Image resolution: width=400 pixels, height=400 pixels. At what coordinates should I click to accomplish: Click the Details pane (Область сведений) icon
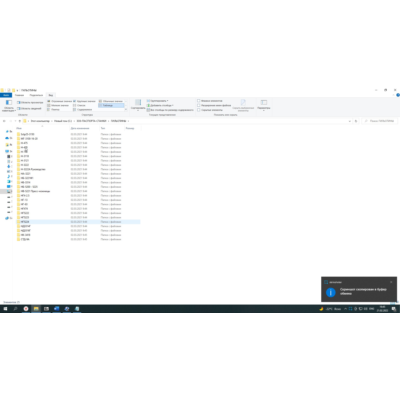click(19, 108)
